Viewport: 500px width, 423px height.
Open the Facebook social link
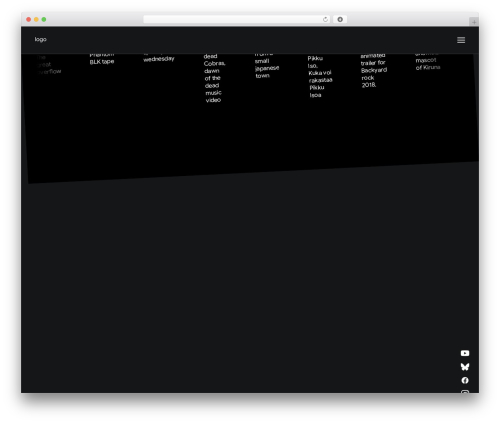pos(465,380)
